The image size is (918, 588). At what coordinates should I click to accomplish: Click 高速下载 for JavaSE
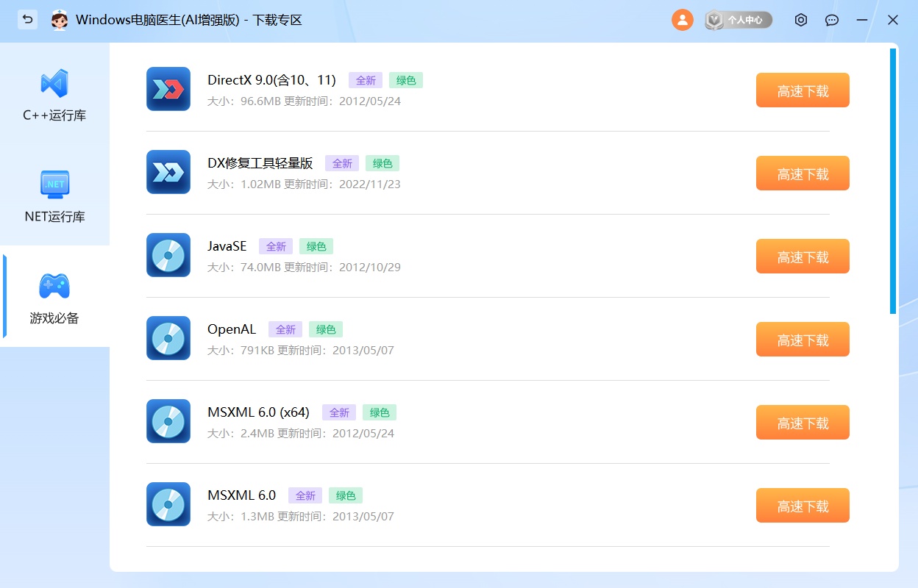click(x=803, y=257)
